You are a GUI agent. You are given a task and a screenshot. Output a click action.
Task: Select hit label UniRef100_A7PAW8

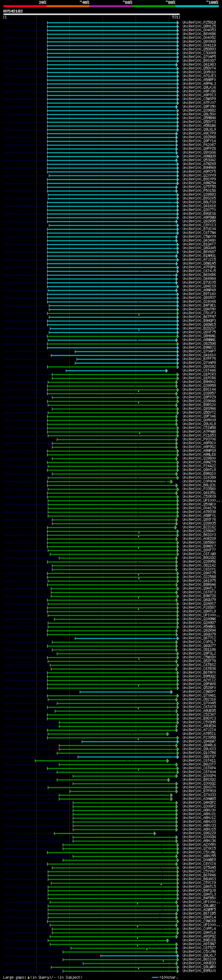(x=199, y=432)
